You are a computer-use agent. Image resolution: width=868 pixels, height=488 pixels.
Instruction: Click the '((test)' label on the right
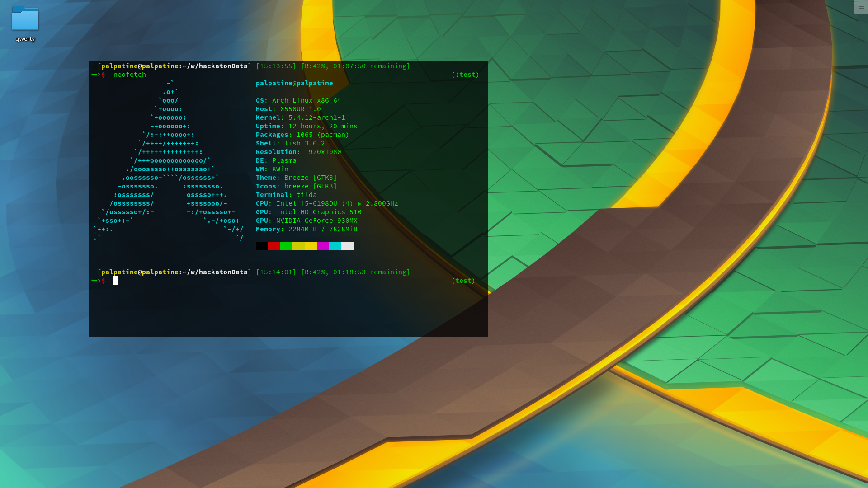[x=465, y=75]
